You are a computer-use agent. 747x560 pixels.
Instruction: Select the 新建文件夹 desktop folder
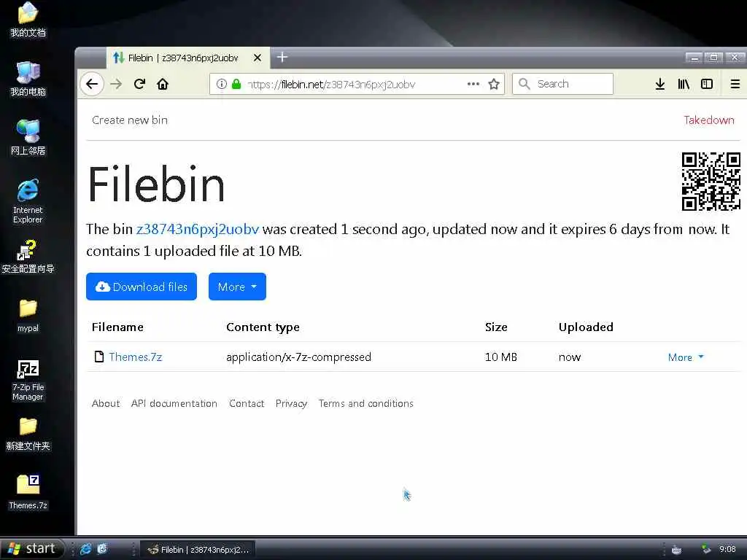pyautogui.click(x=28, y=434)
